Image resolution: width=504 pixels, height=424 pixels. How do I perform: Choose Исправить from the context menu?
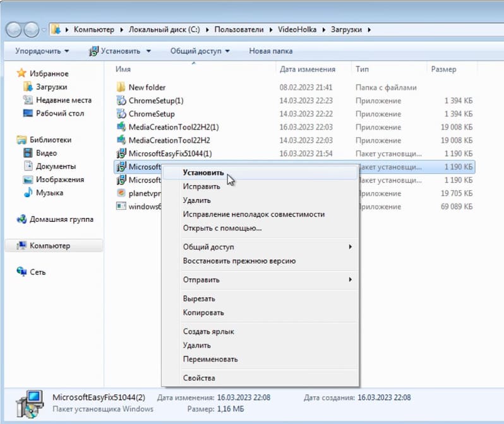[261, 186]
